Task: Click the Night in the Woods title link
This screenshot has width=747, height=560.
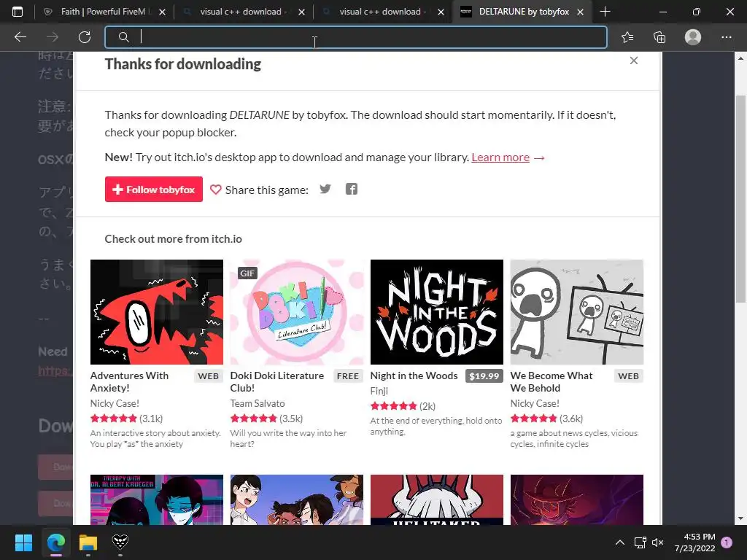Action: (x=414, y=376)
